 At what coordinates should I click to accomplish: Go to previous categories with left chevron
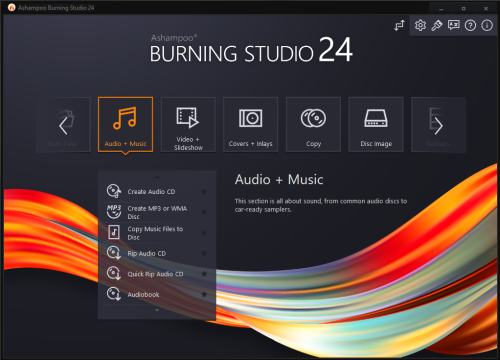[63, 126]
